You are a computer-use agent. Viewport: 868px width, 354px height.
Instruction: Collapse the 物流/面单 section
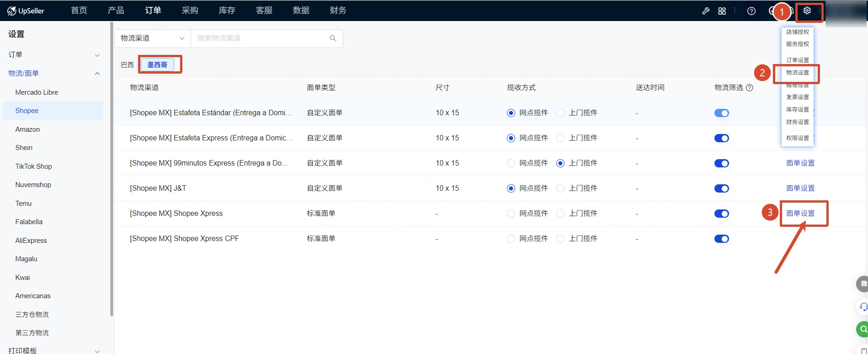[x=54, y=73]
